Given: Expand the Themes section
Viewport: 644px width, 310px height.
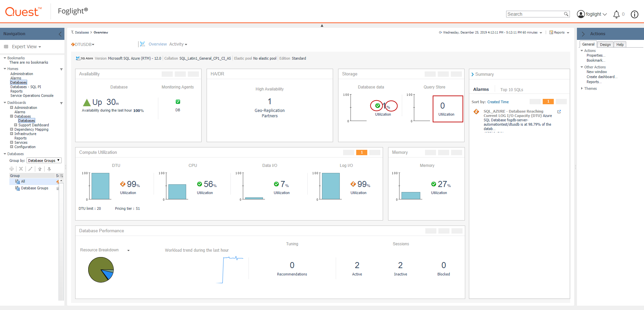Looking at the screenshot, I should [x=582, y=88].
